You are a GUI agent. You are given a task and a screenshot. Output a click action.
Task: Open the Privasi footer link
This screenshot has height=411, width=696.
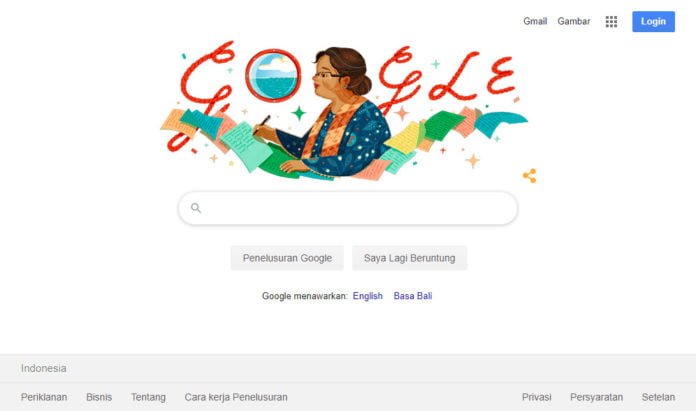[537, 397]
